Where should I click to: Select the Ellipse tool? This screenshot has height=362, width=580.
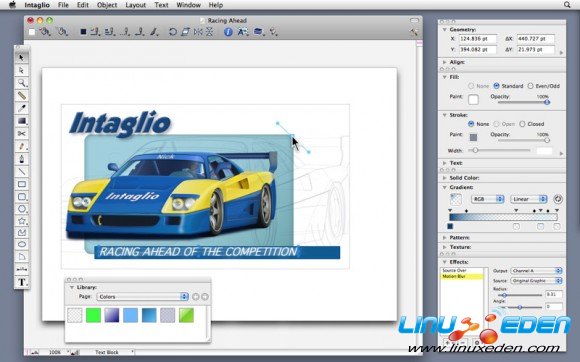click(22, 244)
